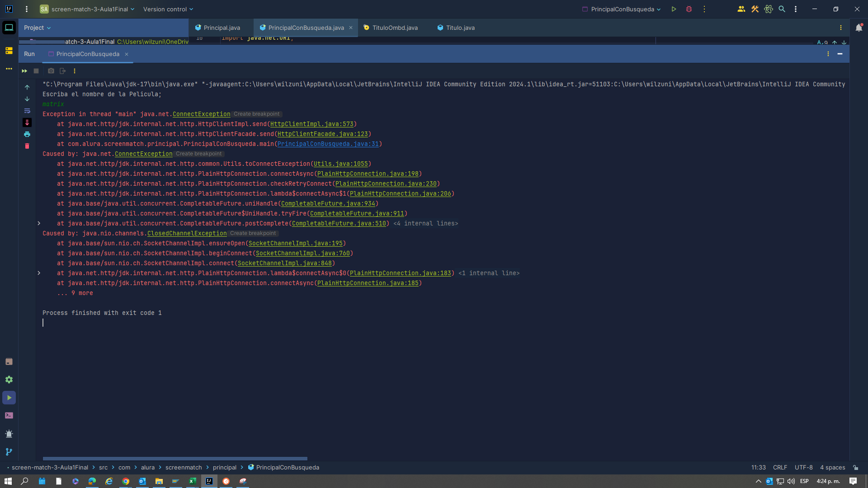Switch to Titulo.java tab
This screenshot has height=488, width=868.
click(x=456, y=28)
